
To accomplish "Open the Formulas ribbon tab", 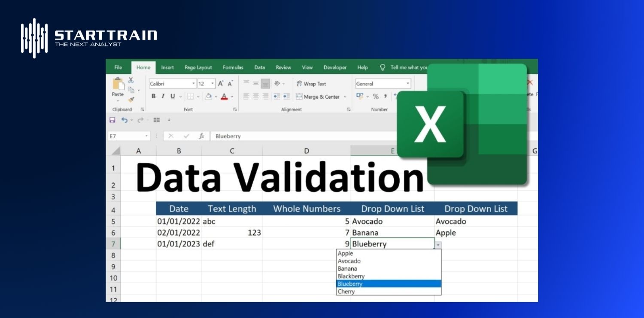I will coord(233,67).
